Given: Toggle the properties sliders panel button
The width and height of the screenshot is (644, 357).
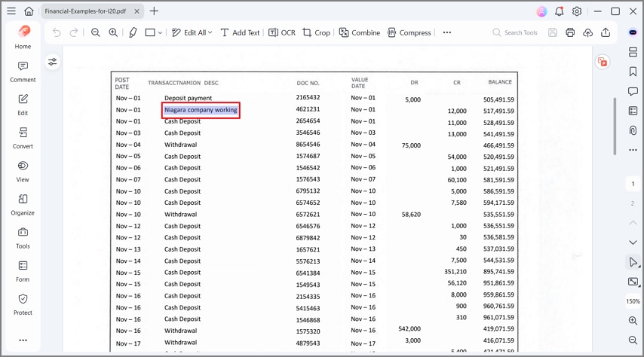Looking at the screenshot, I should pos(53,62).
